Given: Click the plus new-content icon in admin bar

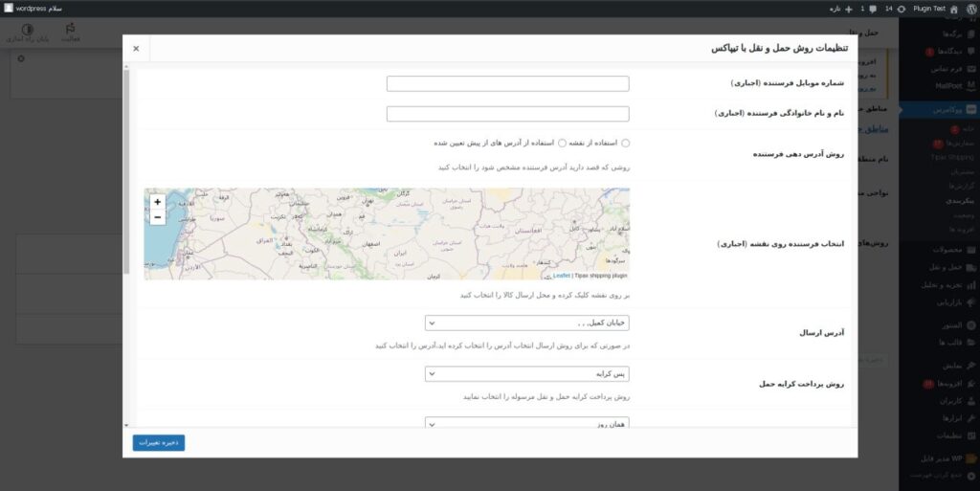Looking at the screenshot, I should [x=849, y=9].
